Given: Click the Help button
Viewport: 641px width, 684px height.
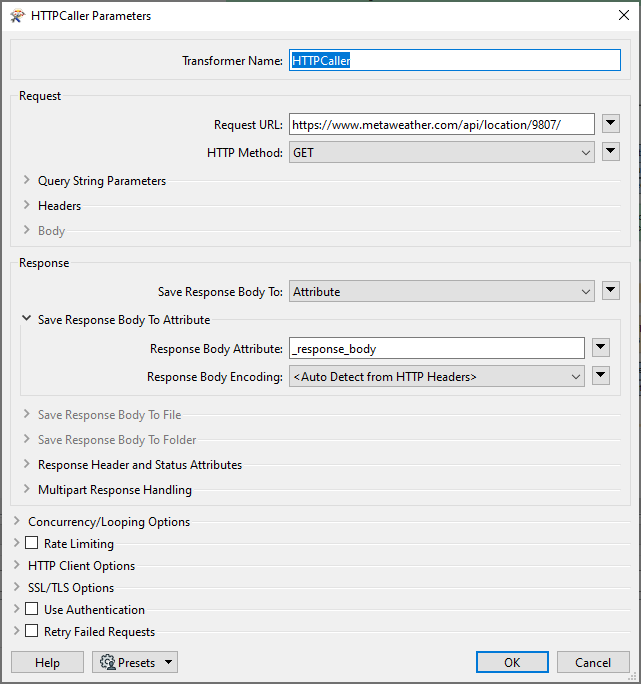Looking at the screenshot, I should [47, 662].
